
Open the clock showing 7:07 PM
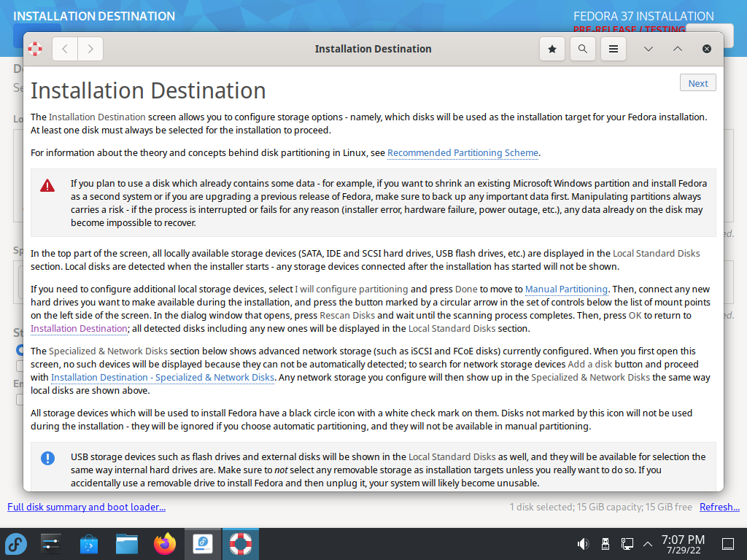coord(683,544)
